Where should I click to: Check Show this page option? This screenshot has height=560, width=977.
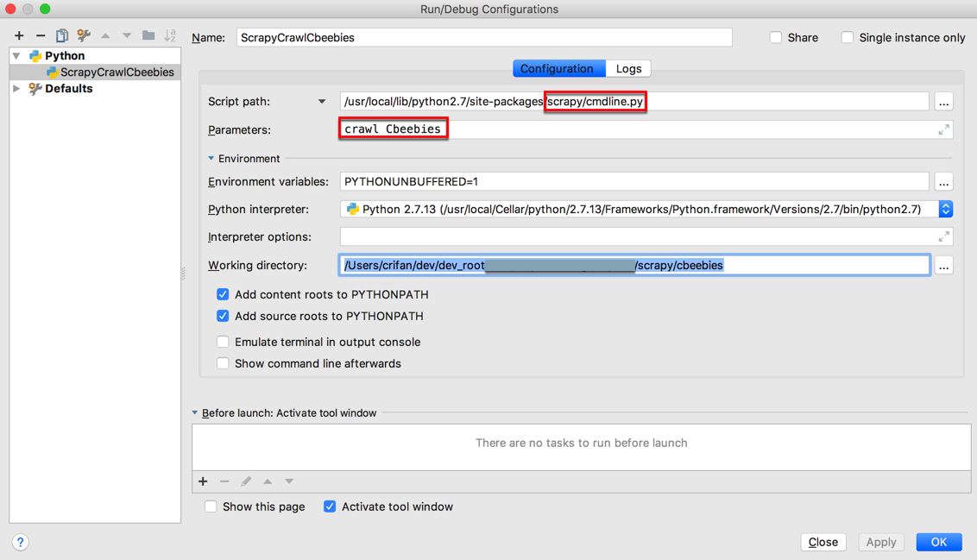coord(211,507)
